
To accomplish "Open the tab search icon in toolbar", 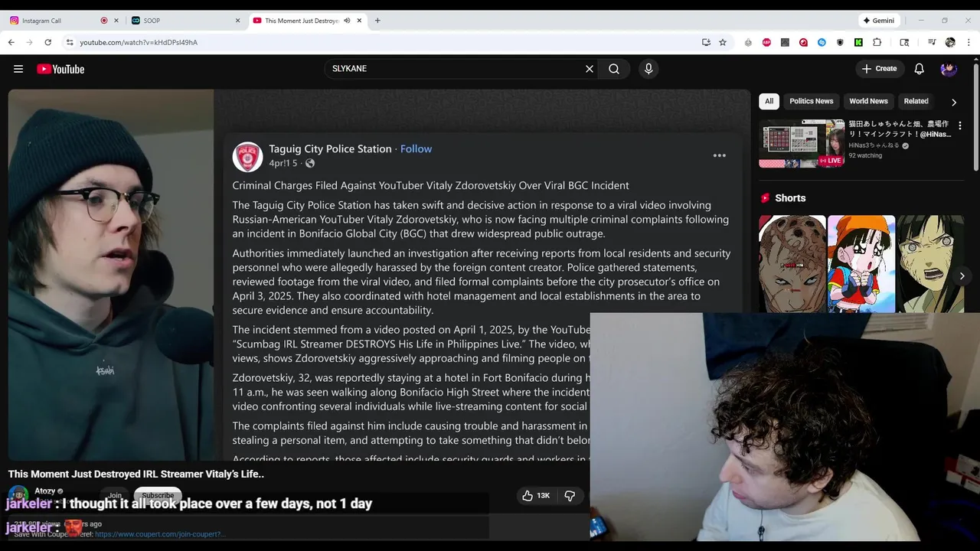I will coord(904,42).
